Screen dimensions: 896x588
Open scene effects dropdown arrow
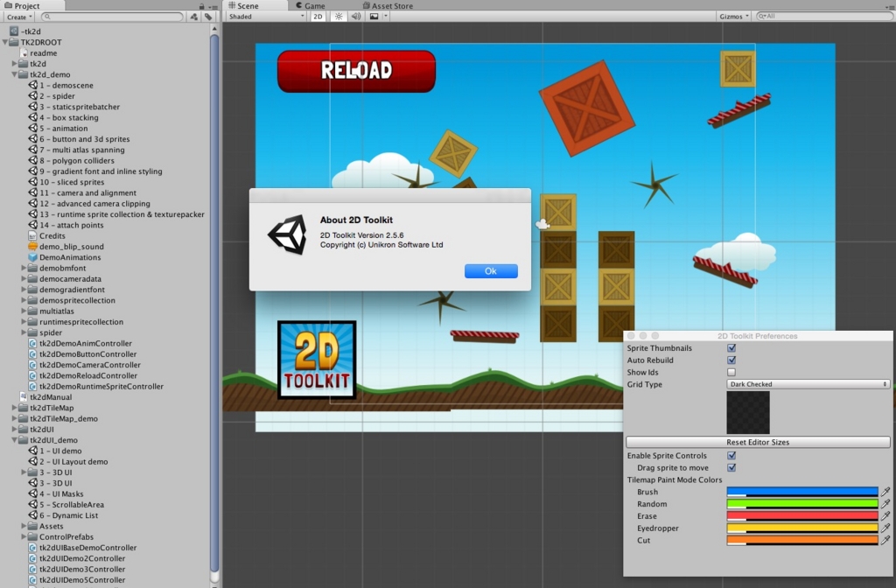386,17
